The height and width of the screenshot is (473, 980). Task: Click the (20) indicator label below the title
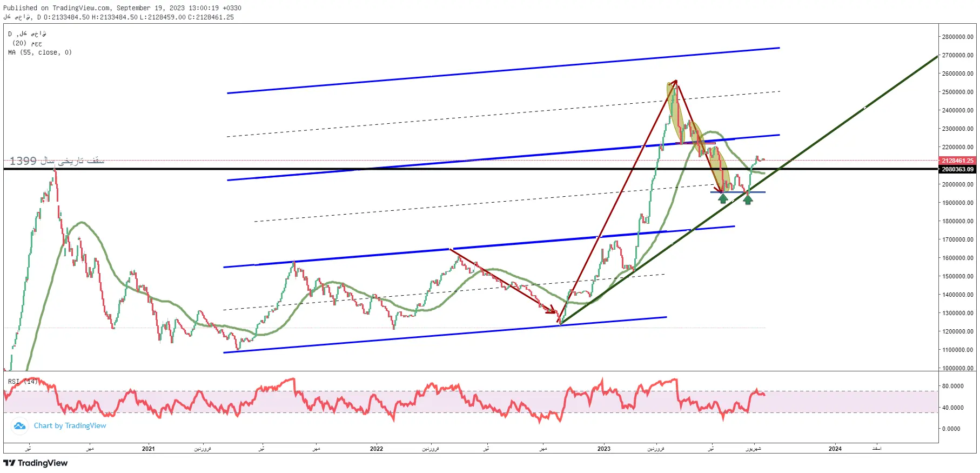click(28, 43)
